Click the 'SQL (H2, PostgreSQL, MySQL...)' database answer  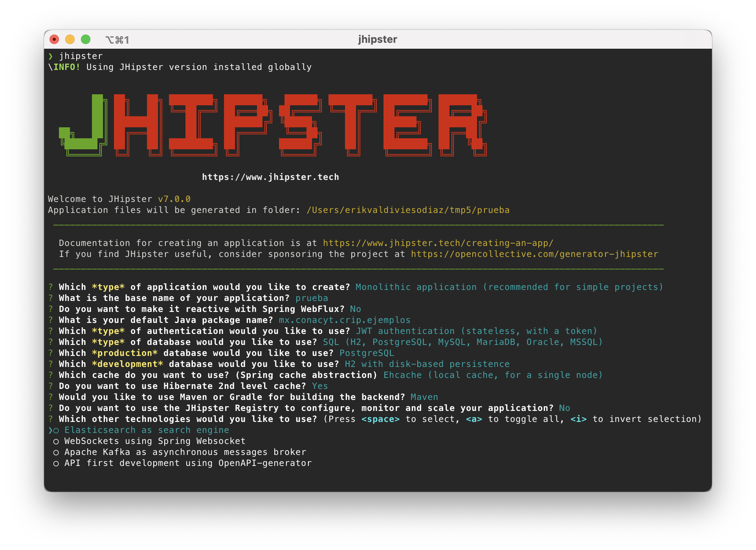pyautogui.click(x=463, y=342)
